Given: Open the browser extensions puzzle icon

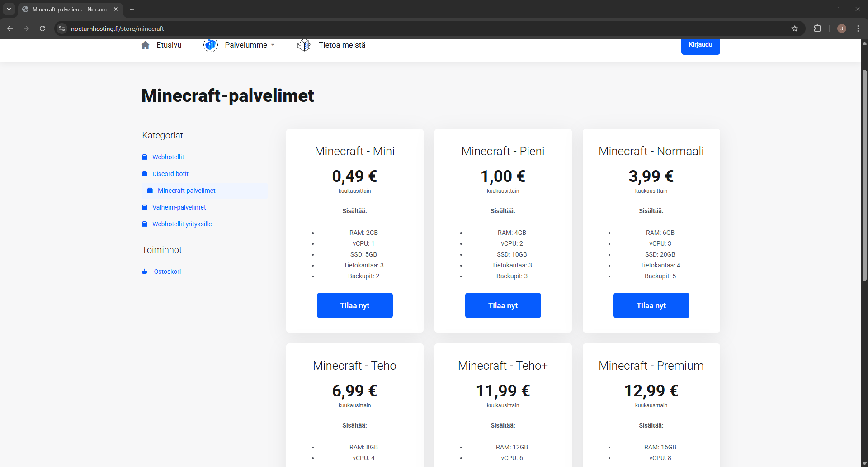Looking at the screenshot, I should 817,29.
